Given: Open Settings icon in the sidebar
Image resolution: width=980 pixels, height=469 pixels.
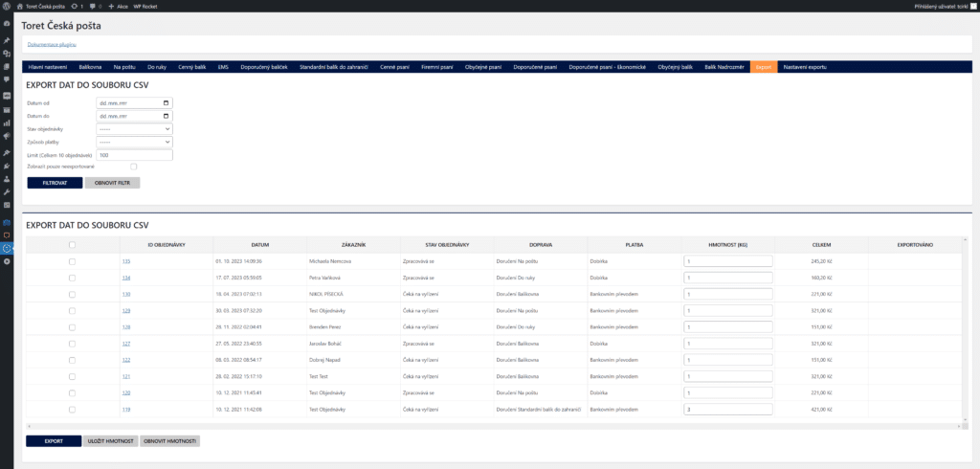Looking at the screenshot, I should coord(7,205).
